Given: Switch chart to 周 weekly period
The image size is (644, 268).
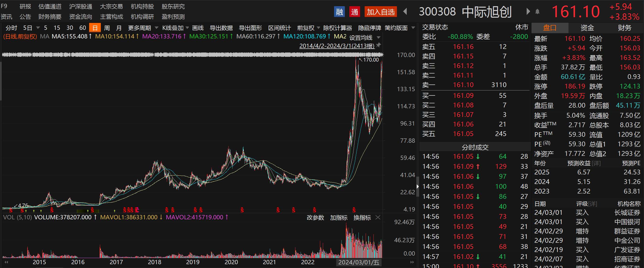Looking at the screenshot, I should (x=107, y=28).
